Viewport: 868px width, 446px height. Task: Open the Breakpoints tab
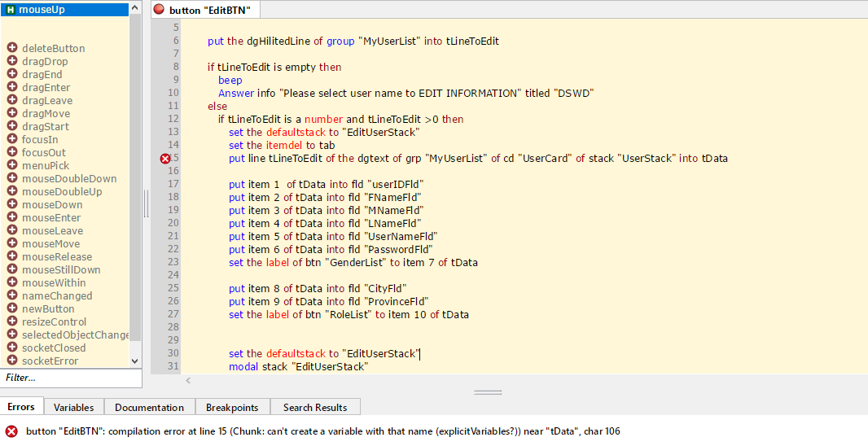(x=232, y=407)
